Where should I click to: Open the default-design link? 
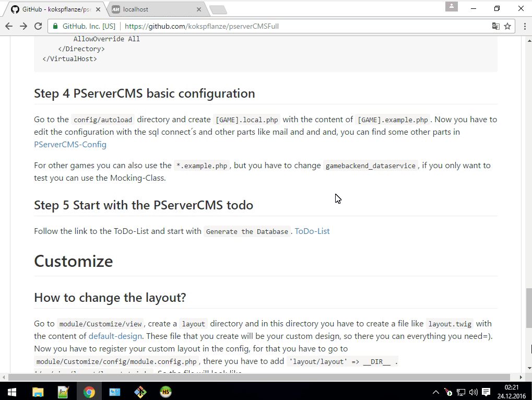coord(111,336)
